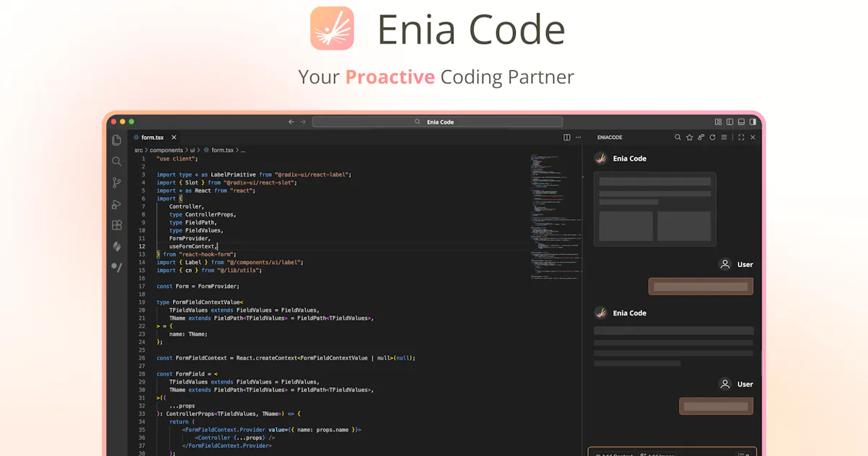Viewport: 868px width, 456px height.
Task: Open Source Control icon in activity bar
Action: pos(116,183)
